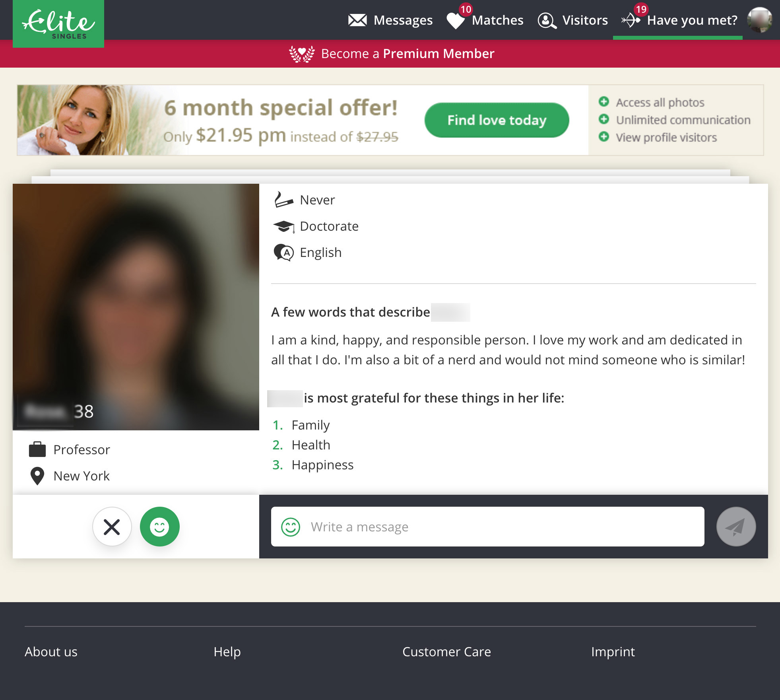Click the Find love today button
Screen dimensions: 780x700
(497, 120)
